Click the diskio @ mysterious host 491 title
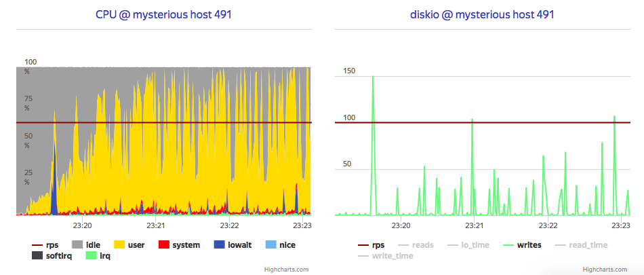644x275 pixels. [x=482, y=15]
